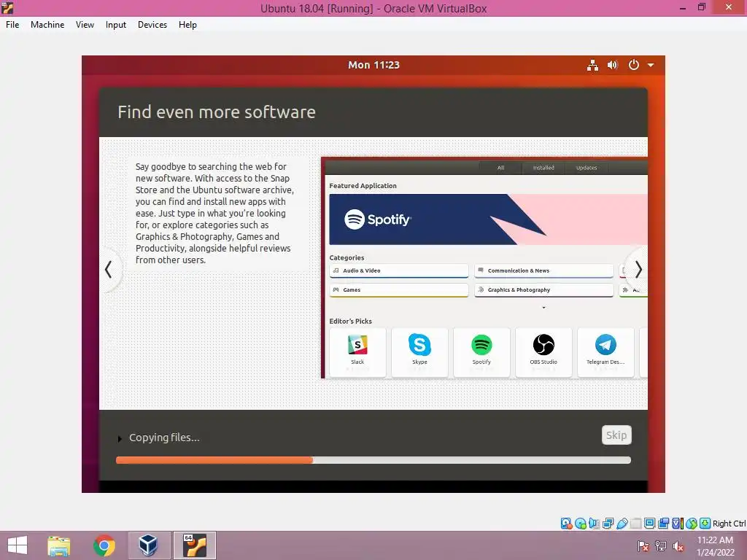Click the "Featured Application" heading
The width and height of the screenshot is (747, 560).
tap(363, 186)
